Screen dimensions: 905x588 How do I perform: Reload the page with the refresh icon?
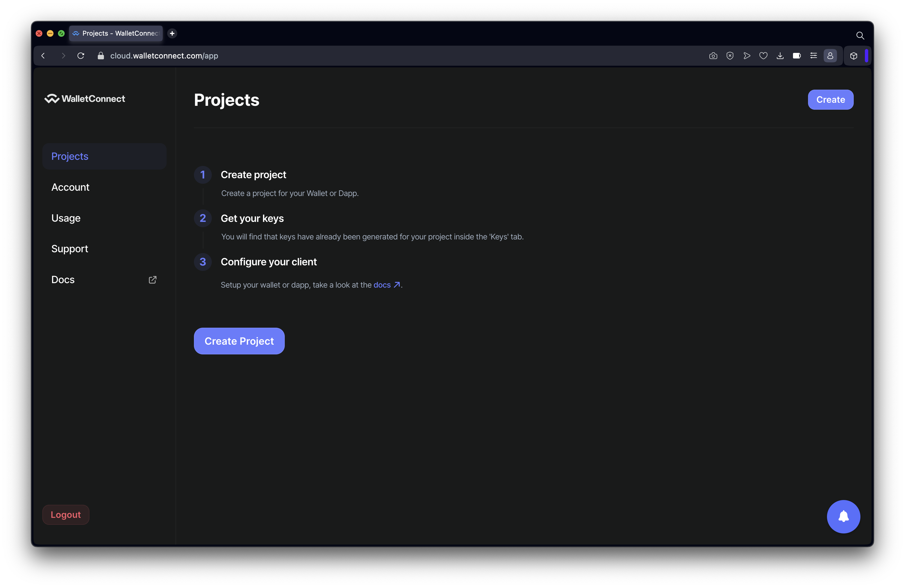(x=81, y=56)
